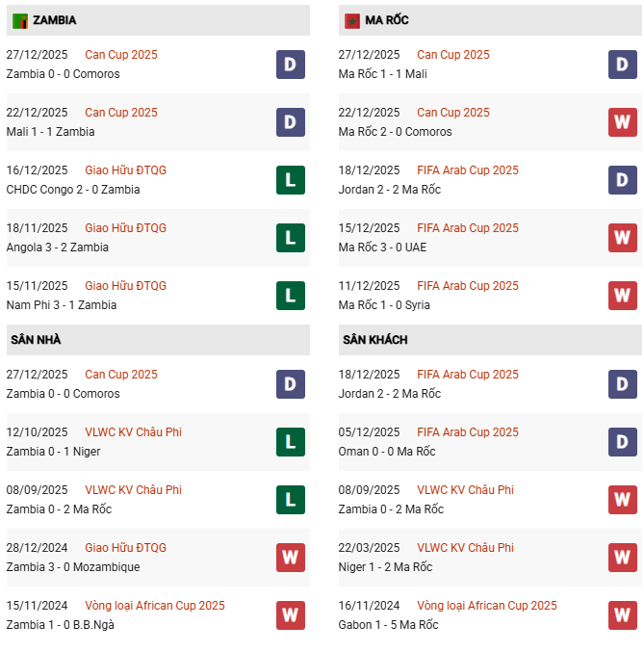
Task: Click the L badge for Zambia 0-1 Niger
Action: (x=290, y=442)
